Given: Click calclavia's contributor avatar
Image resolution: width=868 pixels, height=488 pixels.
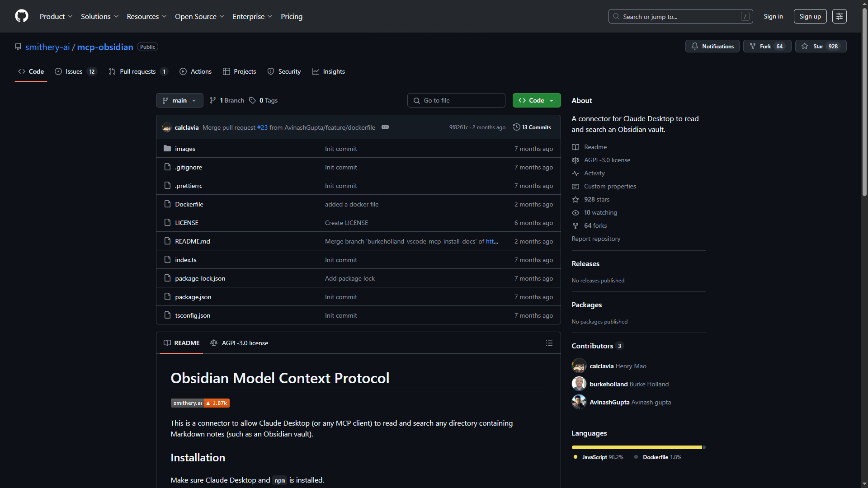Looking at the screenshot, I should (x=579, y=366).
